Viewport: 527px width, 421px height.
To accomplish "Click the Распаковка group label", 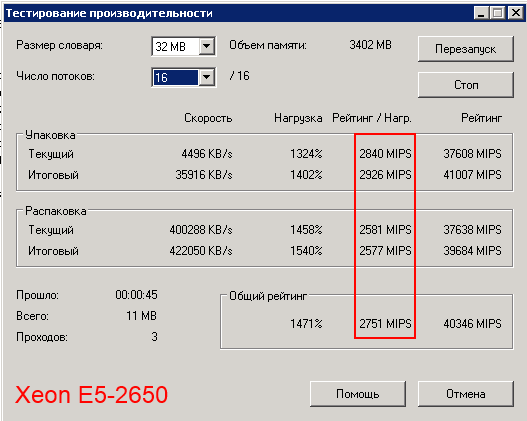I will (56, 211).
